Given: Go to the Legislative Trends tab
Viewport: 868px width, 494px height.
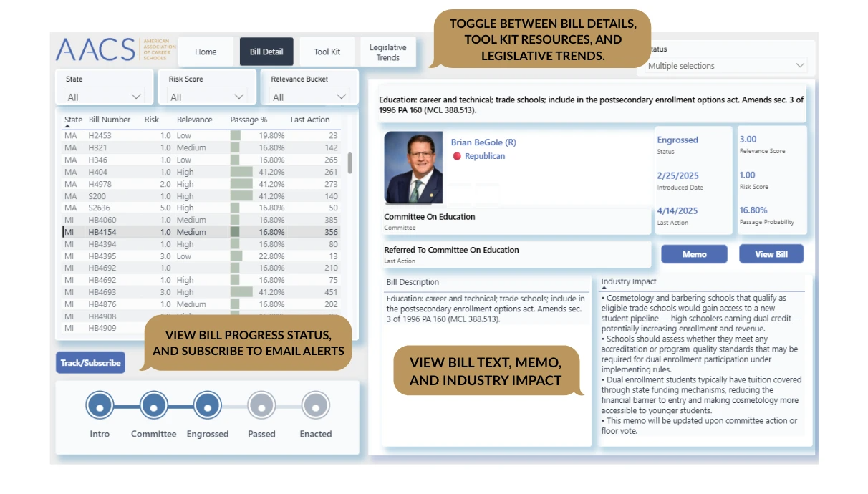Looking at the screenshot, I should click(388, 52).
